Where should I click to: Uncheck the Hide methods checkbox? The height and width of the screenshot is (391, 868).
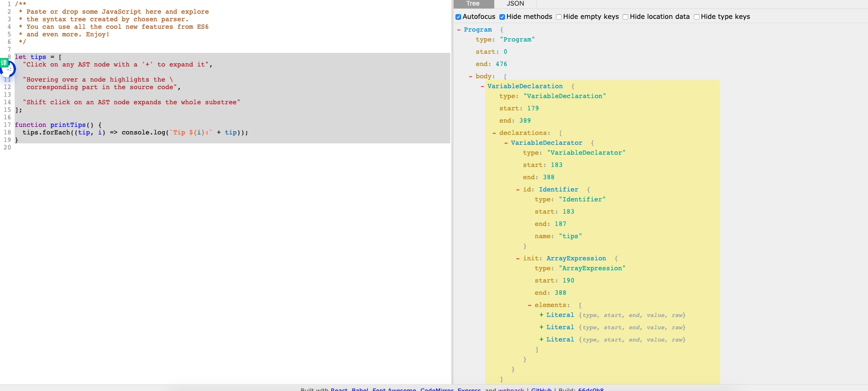502,17
